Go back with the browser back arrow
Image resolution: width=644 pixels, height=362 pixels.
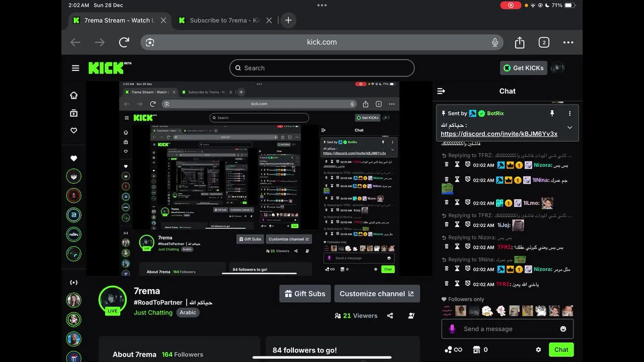tap(75, 42)
